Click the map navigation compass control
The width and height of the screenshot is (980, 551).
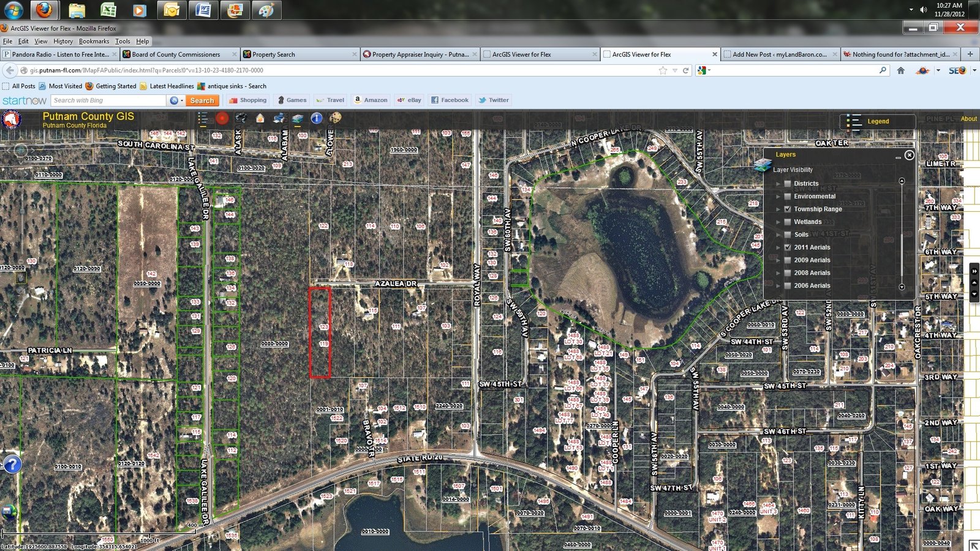(21, 150)
